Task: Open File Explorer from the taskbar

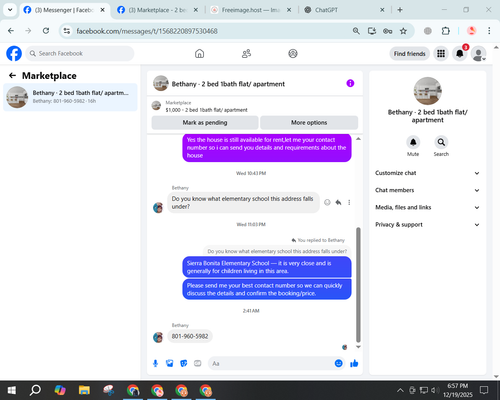Action: [84, 390]
